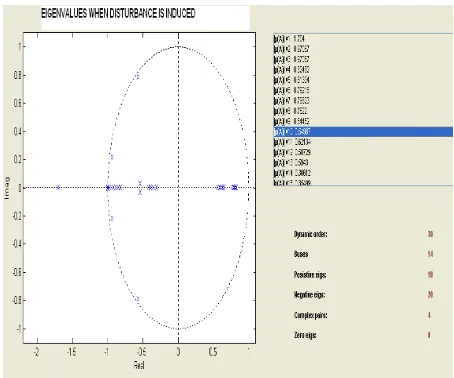Image resolution: width=454 pixels, height=378 pixels.
Task: Click the 'Real' x-axis label
Action: click(x=139, y=365)
